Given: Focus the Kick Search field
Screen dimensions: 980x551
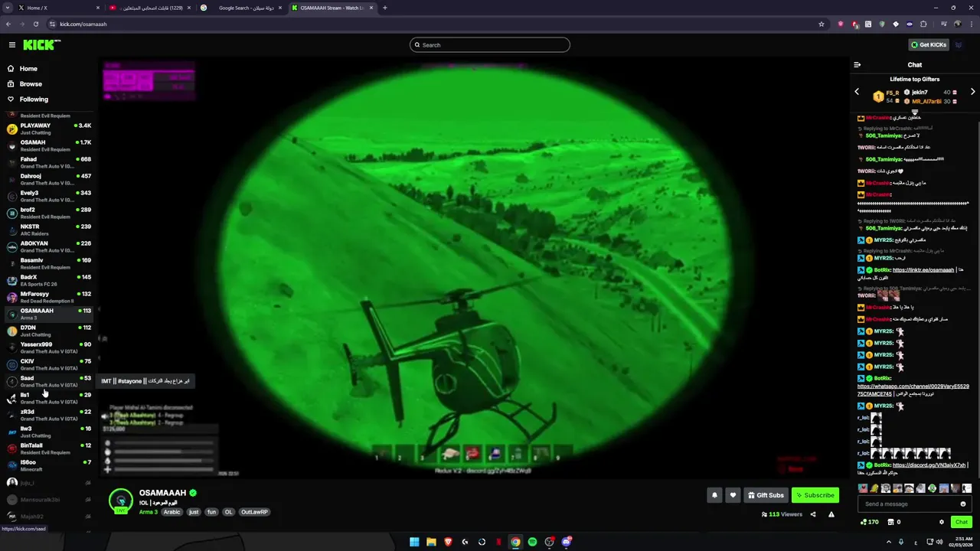Looking at the screenshot, I should click(x=490, y=45).
